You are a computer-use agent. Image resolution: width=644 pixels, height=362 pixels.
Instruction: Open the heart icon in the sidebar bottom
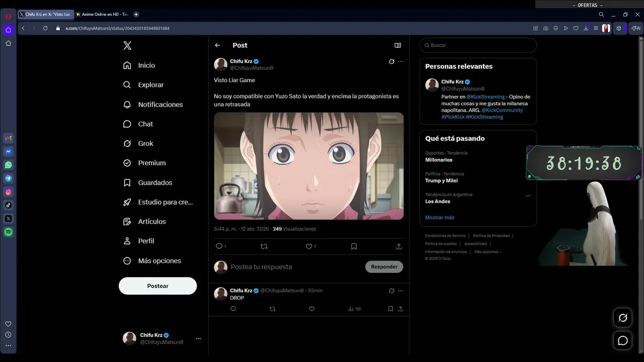[8, 324]
